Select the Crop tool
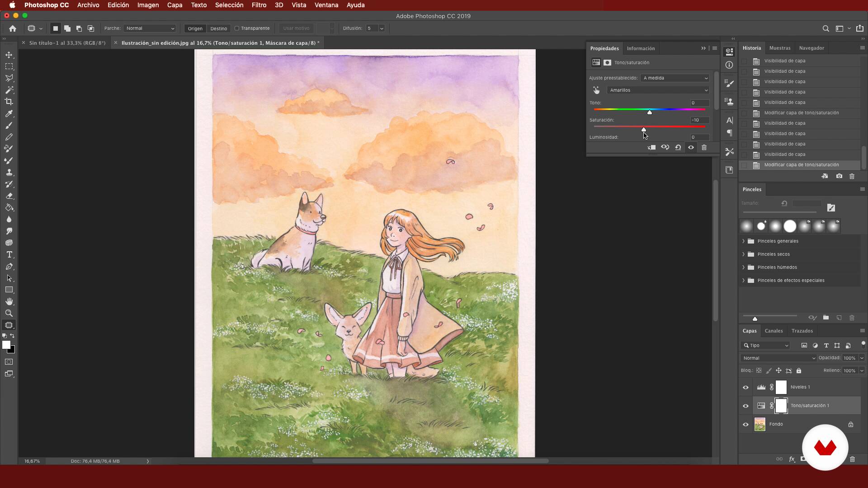The height and width of the screenshot is (488, 868). coord(9,102)
